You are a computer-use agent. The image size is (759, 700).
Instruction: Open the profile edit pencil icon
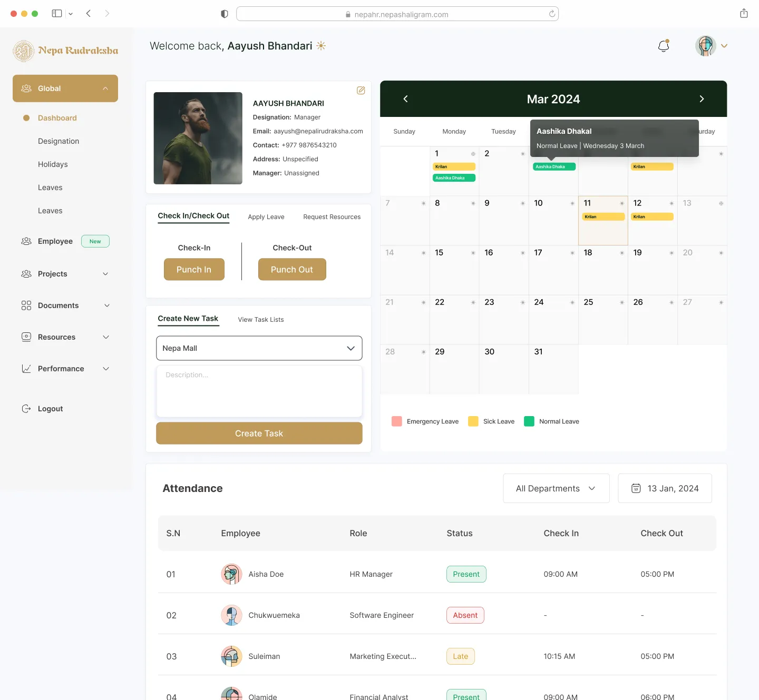(x=361, y=91)
